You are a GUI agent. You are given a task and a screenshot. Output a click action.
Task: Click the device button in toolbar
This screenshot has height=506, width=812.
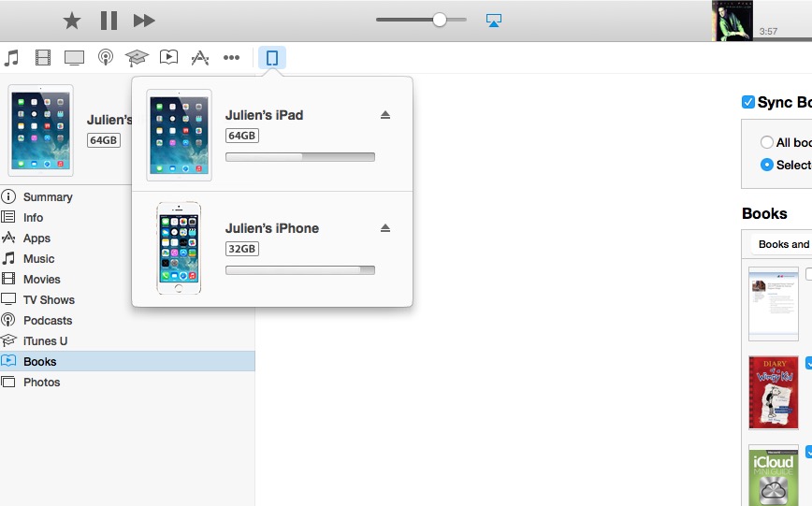(x=272, y=57)
